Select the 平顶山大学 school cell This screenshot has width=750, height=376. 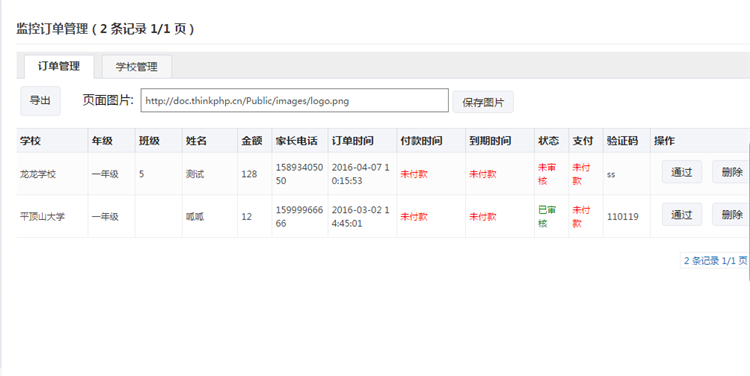pyautogui.click(x=42, y=217)
